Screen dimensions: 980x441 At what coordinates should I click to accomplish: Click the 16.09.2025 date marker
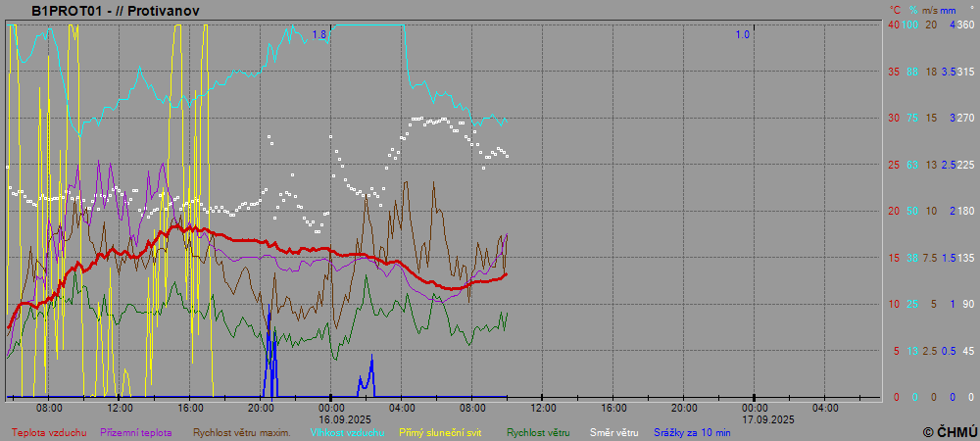click(331, 416)
